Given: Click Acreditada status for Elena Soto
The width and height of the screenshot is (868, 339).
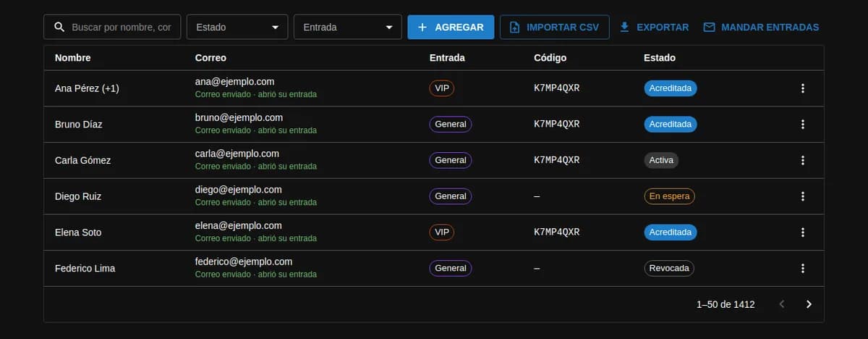Looking at the screenshot, I should click(x=671, y=233).
